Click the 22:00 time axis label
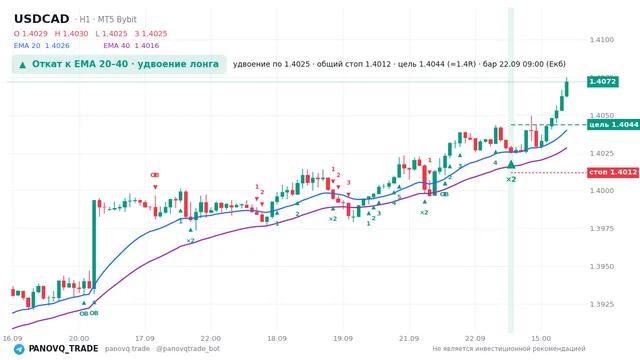Screen dimensions: 640x360 pyautogui.click(x=211, y=338)
